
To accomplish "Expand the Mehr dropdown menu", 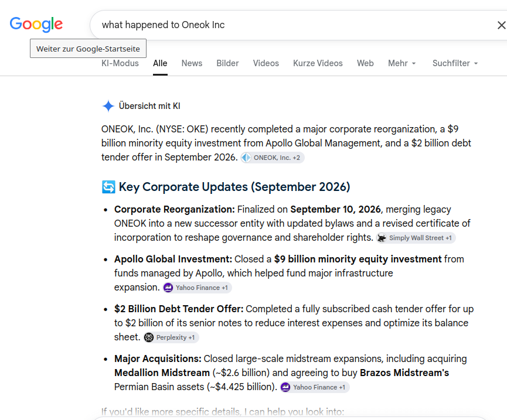I will point(402,63).
